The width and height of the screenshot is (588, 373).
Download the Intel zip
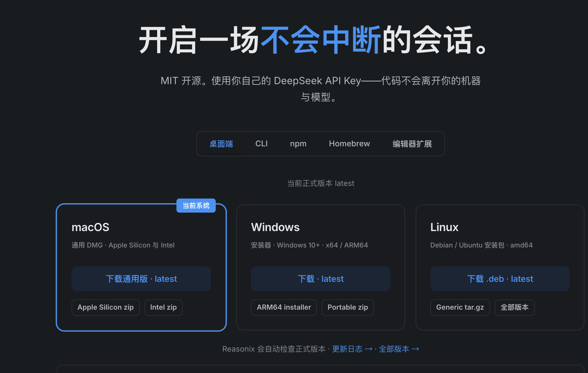pyautogui.click(x=164, y=307)
